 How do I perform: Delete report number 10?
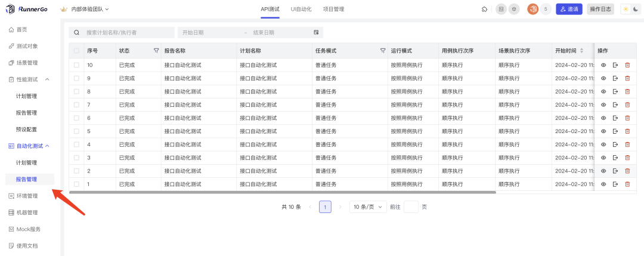coord(627,65)
